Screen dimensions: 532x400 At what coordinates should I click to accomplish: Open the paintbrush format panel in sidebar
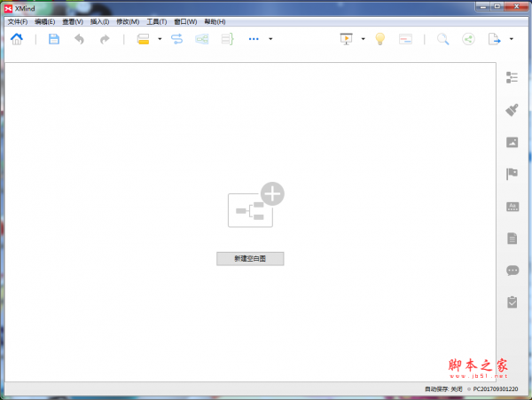click(x=512, y=110)
